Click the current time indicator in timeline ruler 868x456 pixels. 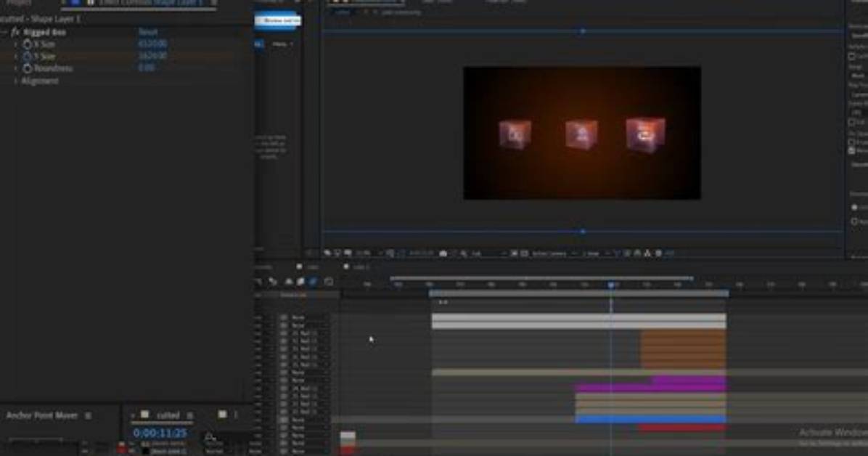click(x=611, y=285)
